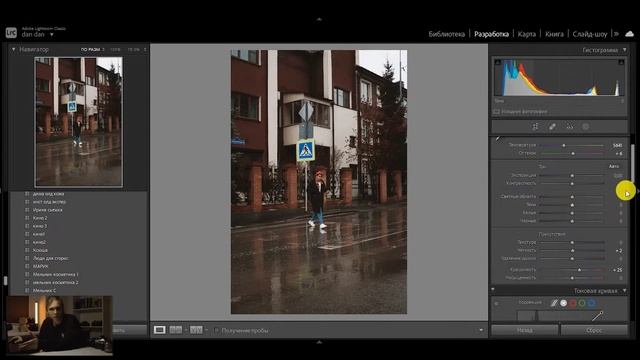Activate the tone curve targeted adjustment tool

496,303
